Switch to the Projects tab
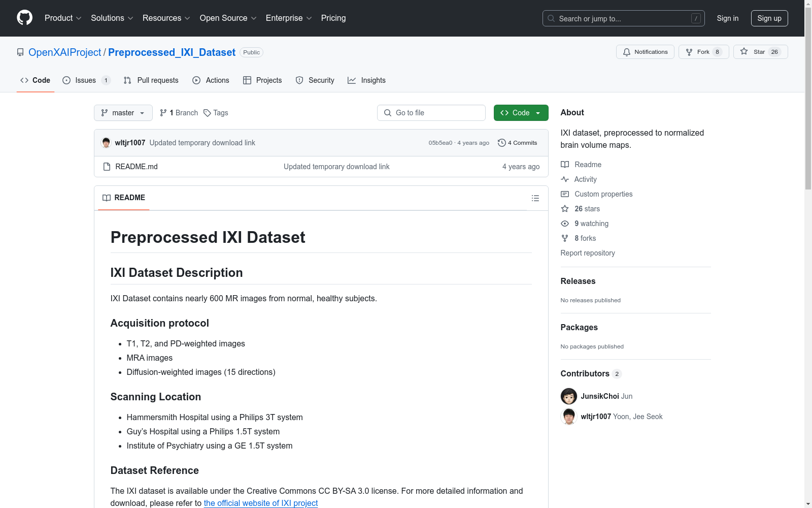Screen dimensions: 812x508 (x=262, y=80)
